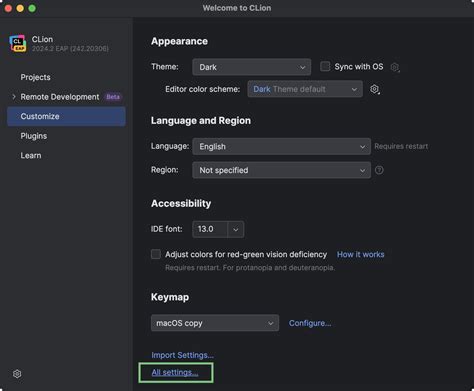Maximize the window with the green button

pos(32,8)
